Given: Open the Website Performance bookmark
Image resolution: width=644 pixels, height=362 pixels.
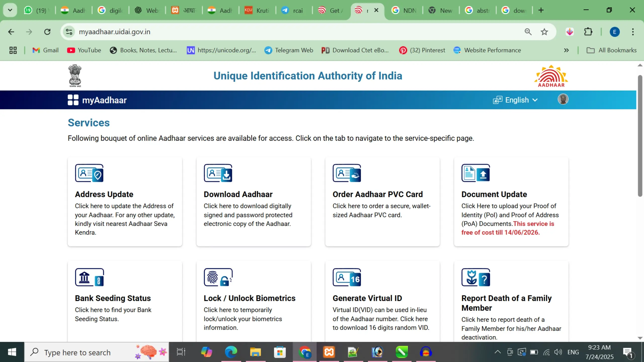Looking at the screenshot, I should coord(487,50).
